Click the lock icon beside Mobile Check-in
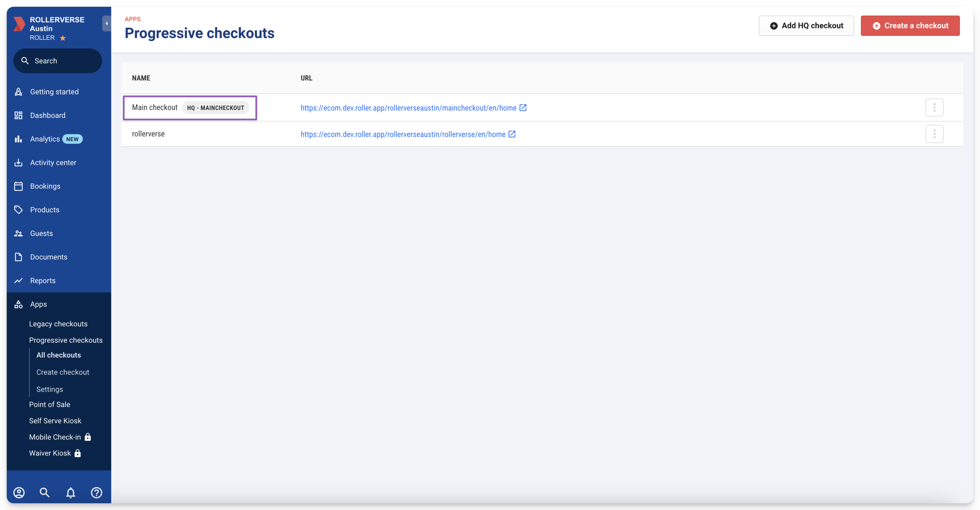 (88, 437)
